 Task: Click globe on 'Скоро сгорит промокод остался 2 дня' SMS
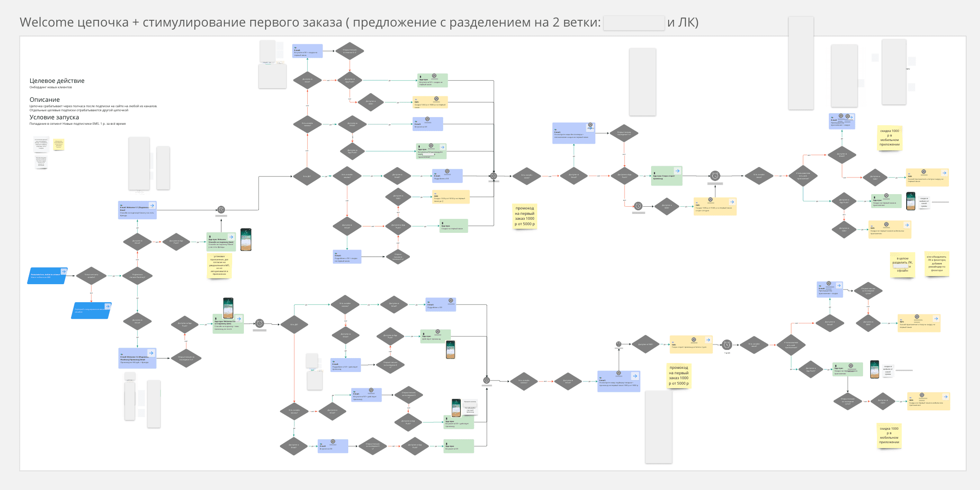click(x=694, y=340)
